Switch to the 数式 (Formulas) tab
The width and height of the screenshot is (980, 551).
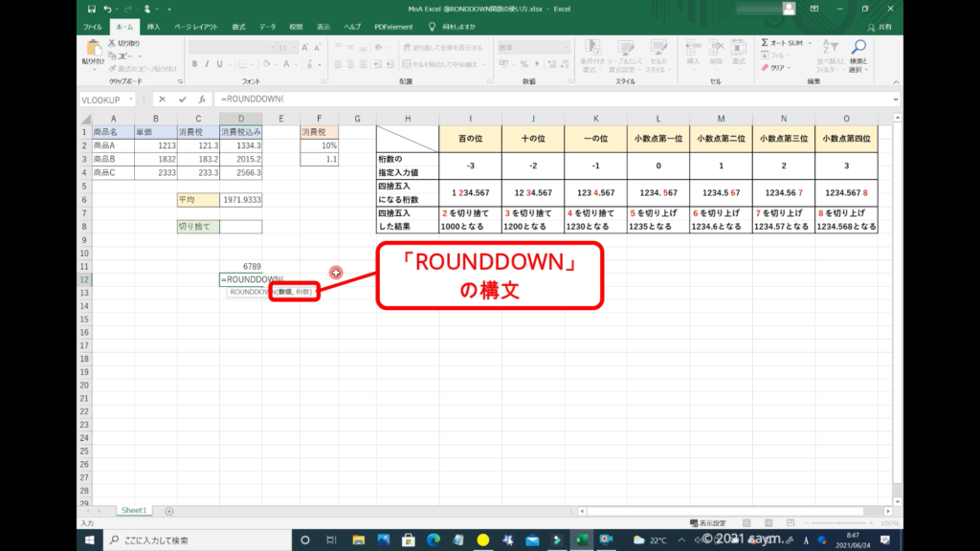pos(238,26)
